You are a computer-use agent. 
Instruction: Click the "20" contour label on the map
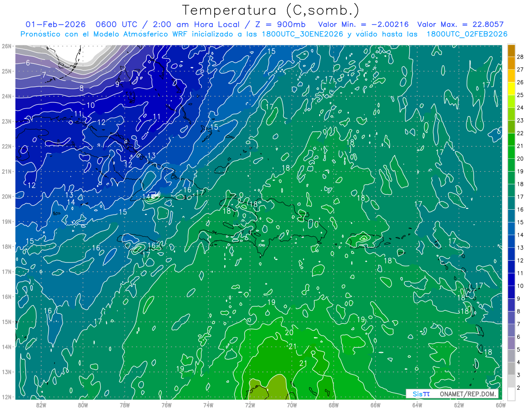(x=289, y=333)
